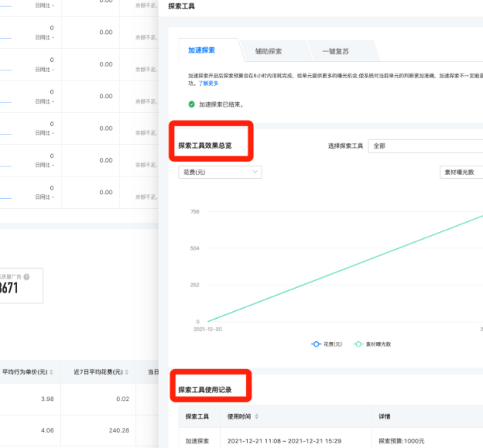This screenshot has height=448, width=483.
Task: Click the 低质量广告 count card
Action: 20,286
